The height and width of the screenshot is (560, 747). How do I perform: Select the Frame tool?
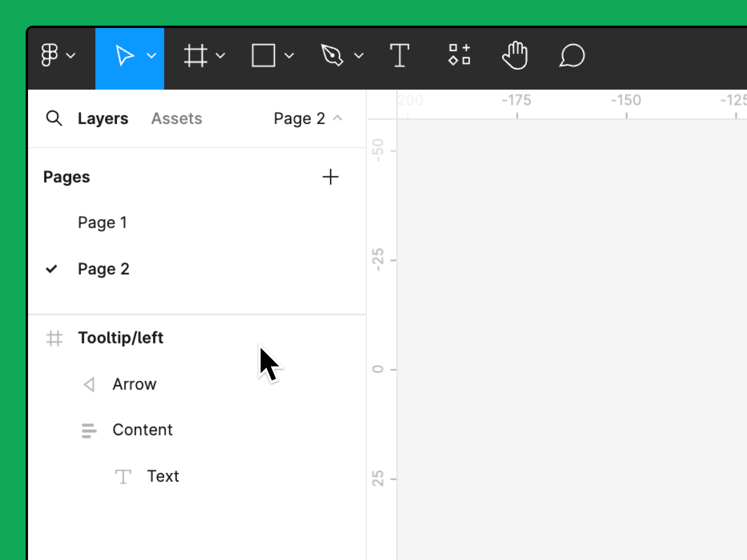pyautogui.click(x=195, y=56)
